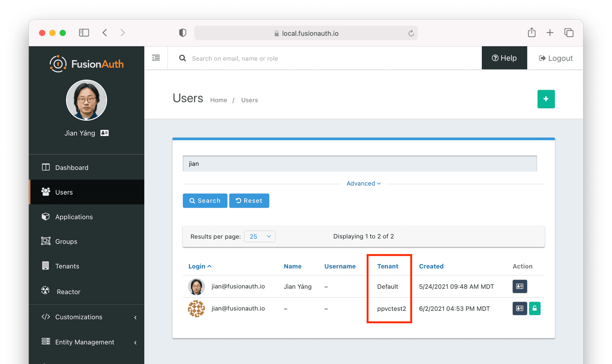Expand the Customizations submenu
The height and width of the screenshot is (364, 612).
point(78,317)
